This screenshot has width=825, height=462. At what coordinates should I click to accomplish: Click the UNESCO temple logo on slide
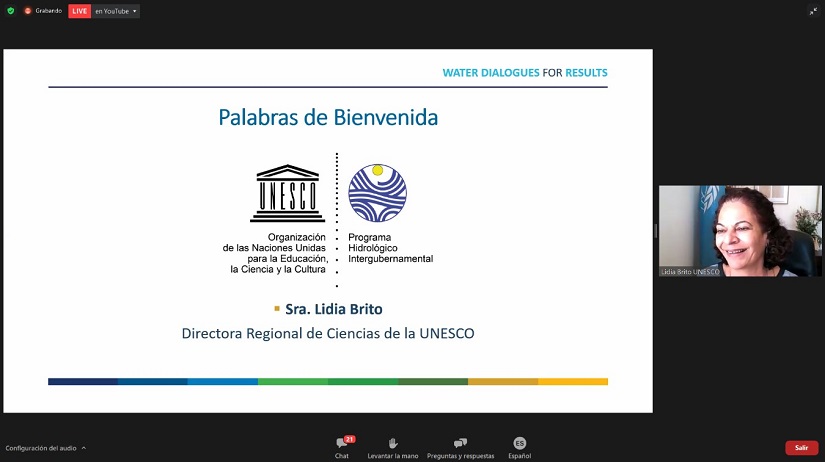(x=287, y=193)
